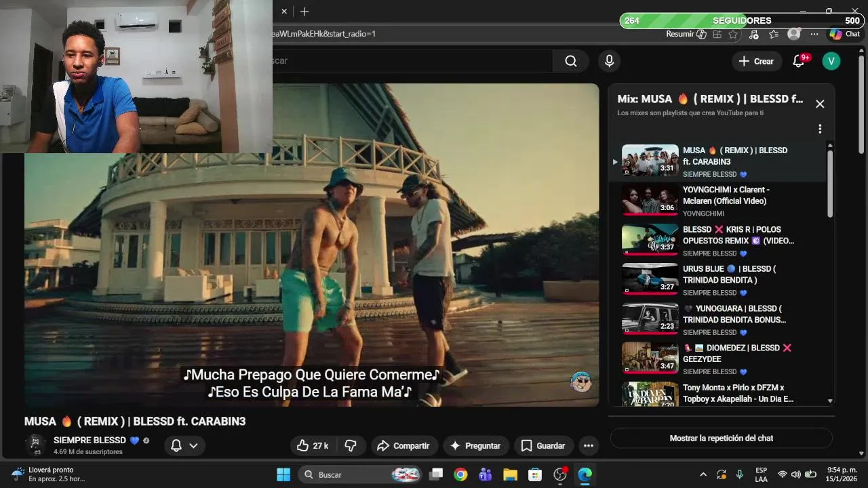Close the Mix playlist panel
868x488 pixels.
[820, 104]
